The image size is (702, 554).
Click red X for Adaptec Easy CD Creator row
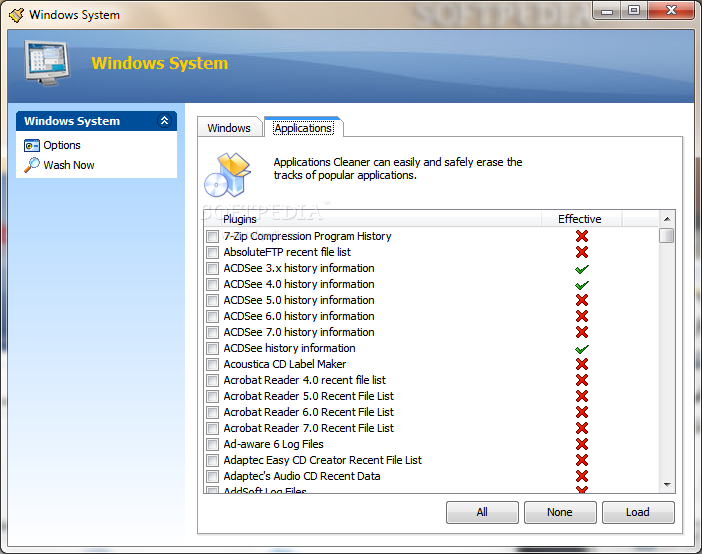[582, 460]
